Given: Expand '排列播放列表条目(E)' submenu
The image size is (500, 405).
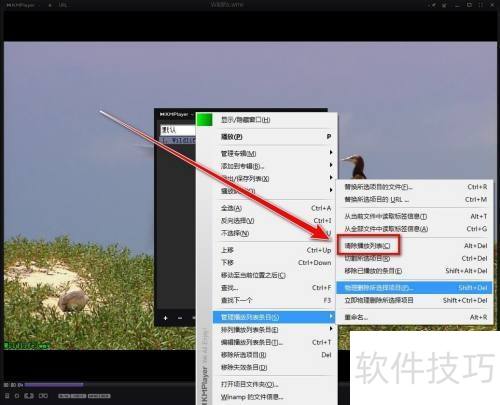Looking at the screenshot, I should 275,330.
